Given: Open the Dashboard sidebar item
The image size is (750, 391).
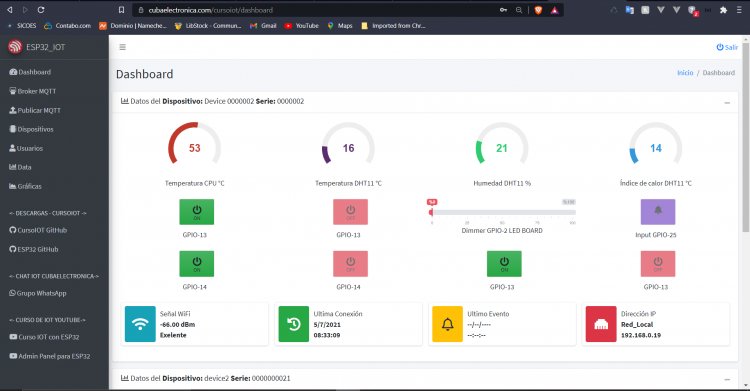Looking at the screenshot, I should click(30, 72).
